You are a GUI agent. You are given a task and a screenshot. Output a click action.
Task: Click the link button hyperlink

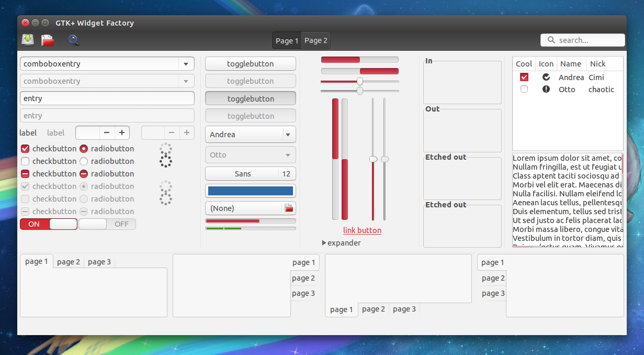[362, 230]
